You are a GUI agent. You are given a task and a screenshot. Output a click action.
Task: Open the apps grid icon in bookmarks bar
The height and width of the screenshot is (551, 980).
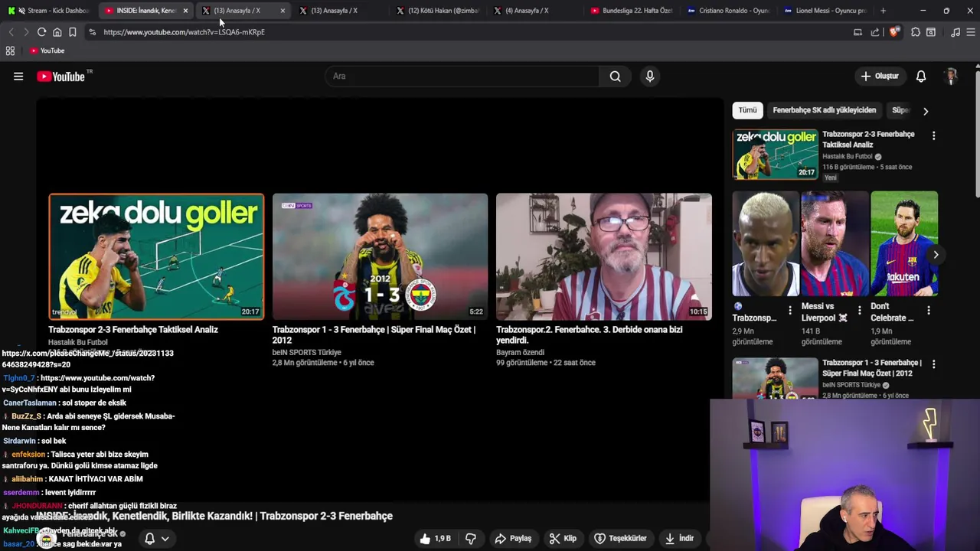(x=10, y=51)
